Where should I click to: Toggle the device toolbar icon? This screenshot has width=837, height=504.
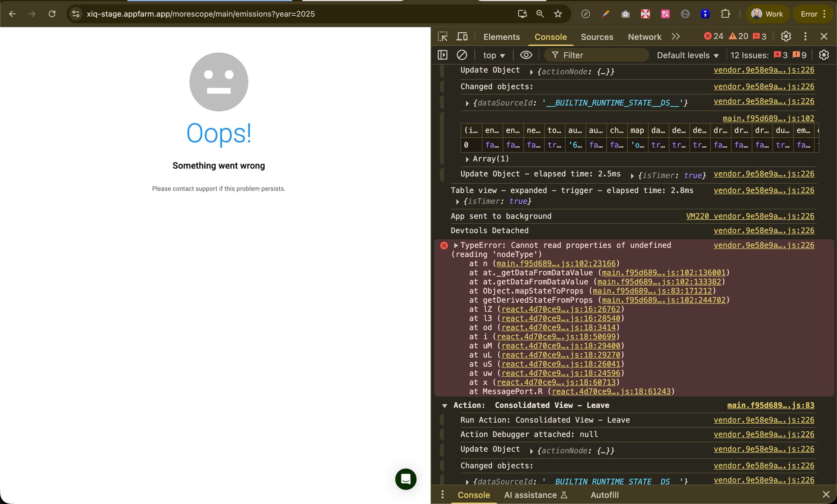pos(462,37)
